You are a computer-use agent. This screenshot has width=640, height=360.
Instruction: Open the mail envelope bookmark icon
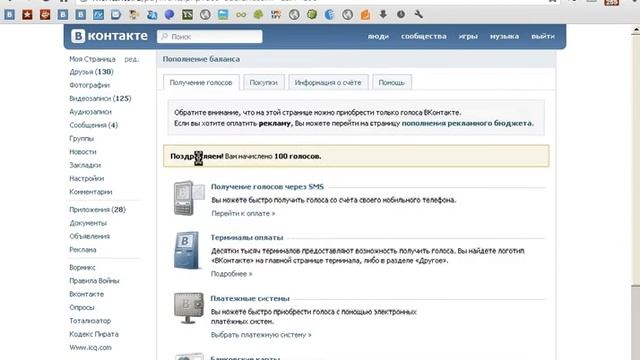[116, 15]
